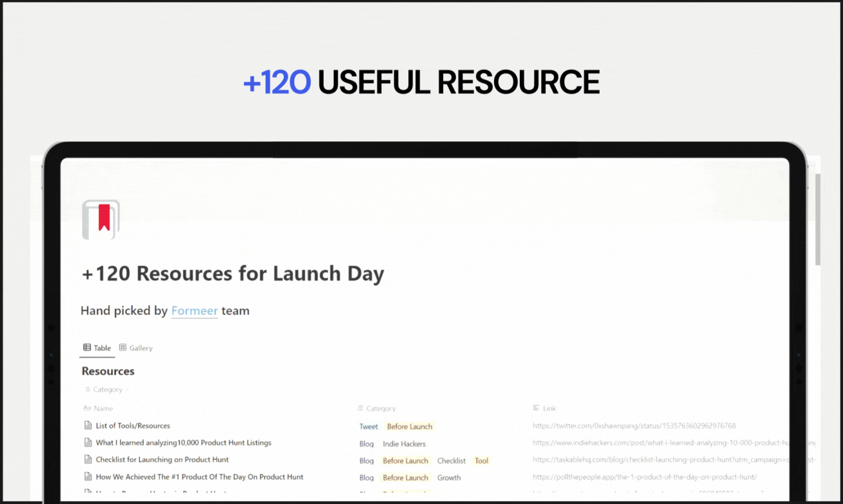Screen dimensions: 843x504
Task: Click the '+120 Resources for Launch Day' title
Action: pos(233,273)
